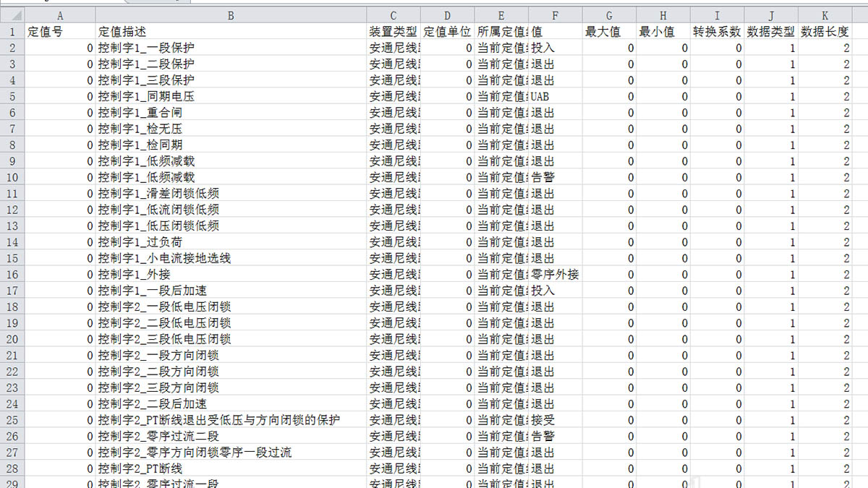868x488 pixels.
Task: Select column F header
Action: pyautogui.click(x=555, y=15)
